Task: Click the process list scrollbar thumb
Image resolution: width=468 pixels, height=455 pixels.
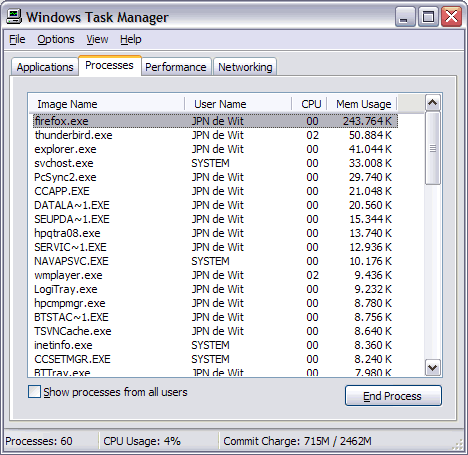Action: (x=433, y=148)
